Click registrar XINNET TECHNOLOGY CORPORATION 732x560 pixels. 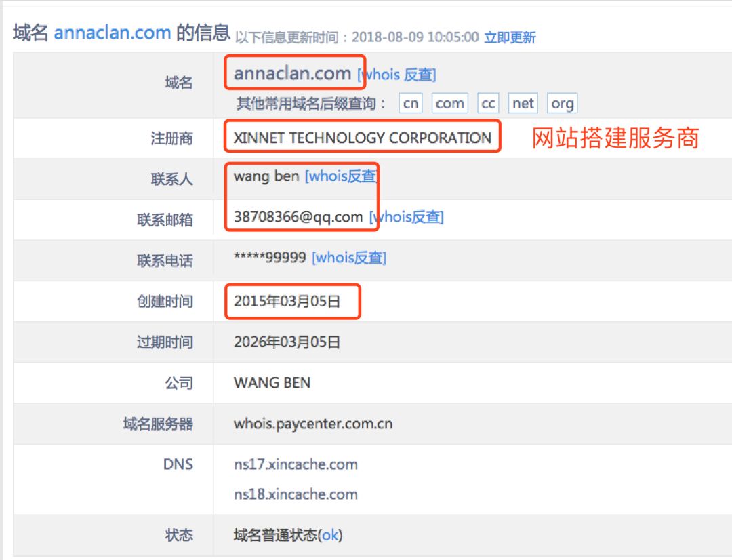pos(361,138)
